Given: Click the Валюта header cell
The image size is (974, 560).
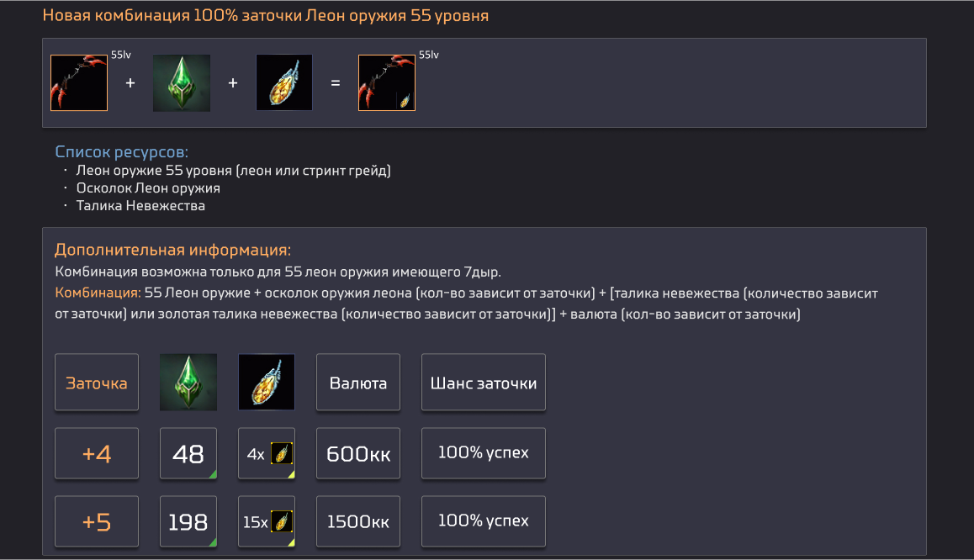Looking at the screenshot, I should point(358,383).
